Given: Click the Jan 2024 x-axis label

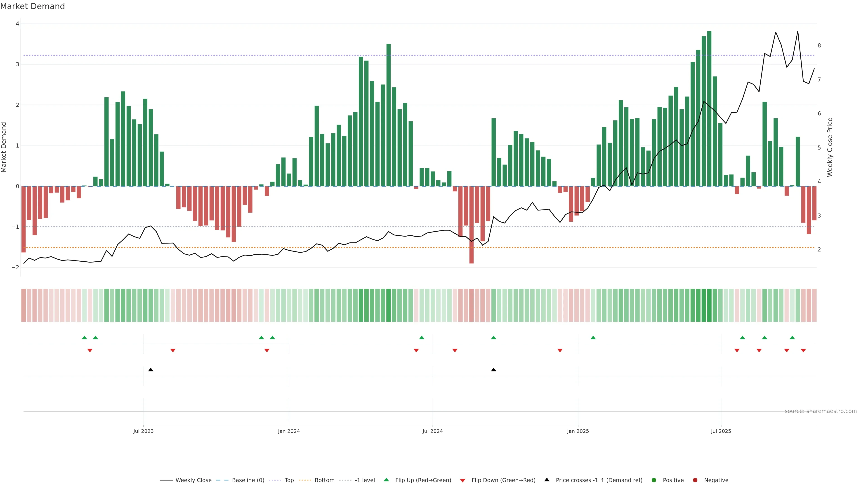Looking at the screenshot, I should [x=289, y=431].
